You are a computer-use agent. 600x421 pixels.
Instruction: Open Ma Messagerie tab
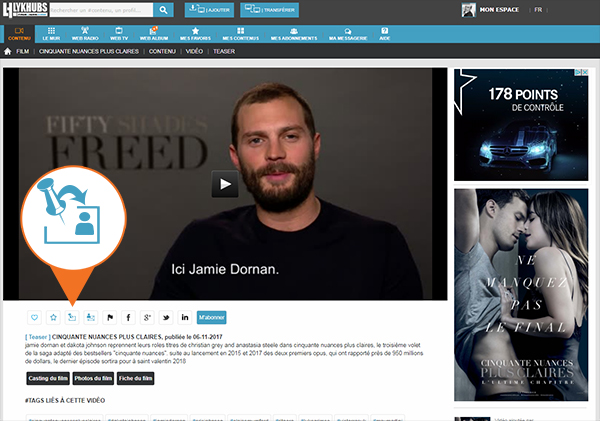pos(348,34)
